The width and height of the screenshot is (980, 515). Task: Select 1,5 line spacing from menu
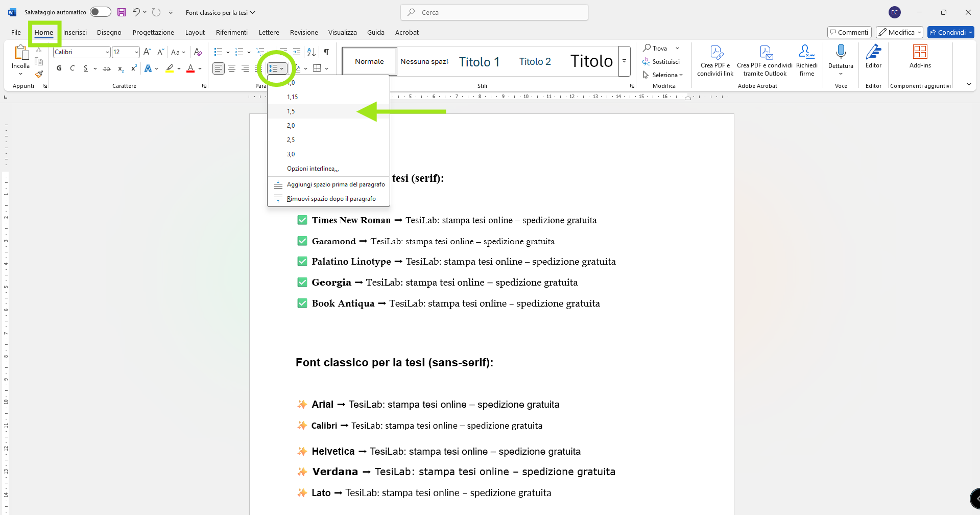[291, 111]
